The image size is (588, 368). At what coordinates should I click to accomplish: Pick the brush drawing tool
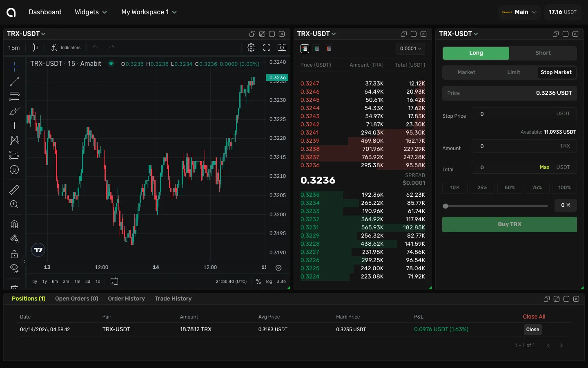14,111
